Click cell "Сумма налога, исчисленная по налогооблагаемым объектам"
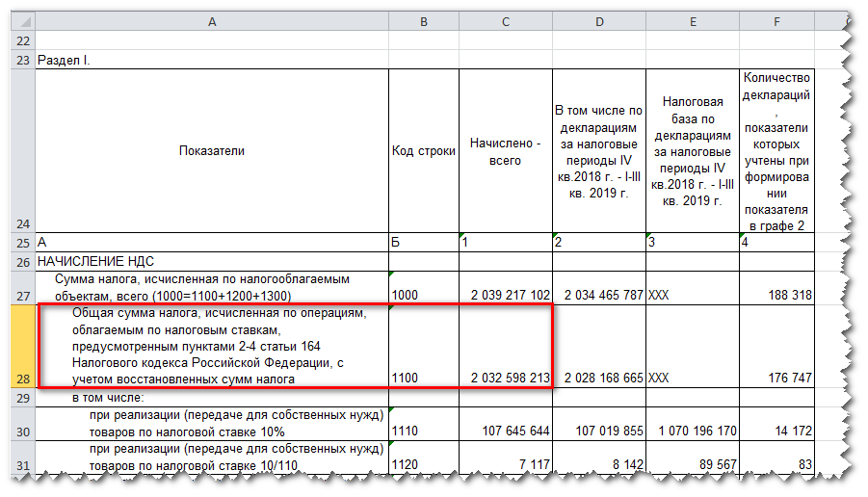This screenshot has width=868, height=497. pos(212,288)
